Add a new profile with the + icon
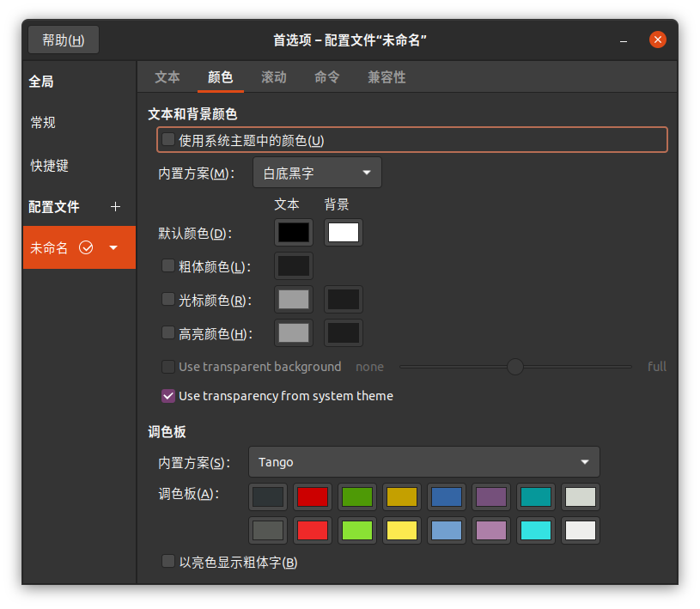This screenshot has width=700, height=609. pos(114,206)
